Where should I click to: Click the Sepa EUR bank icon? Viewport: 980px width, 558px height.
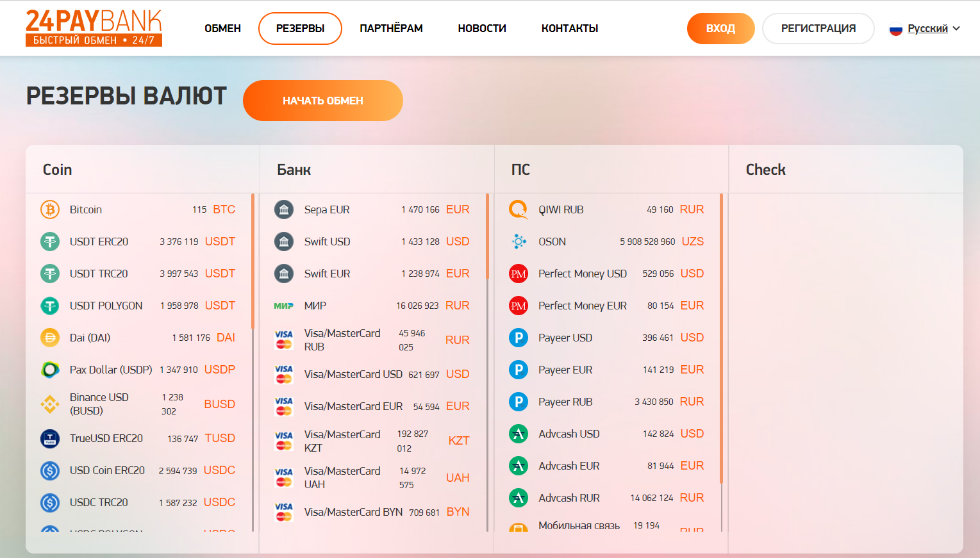[x=284, y=209]
